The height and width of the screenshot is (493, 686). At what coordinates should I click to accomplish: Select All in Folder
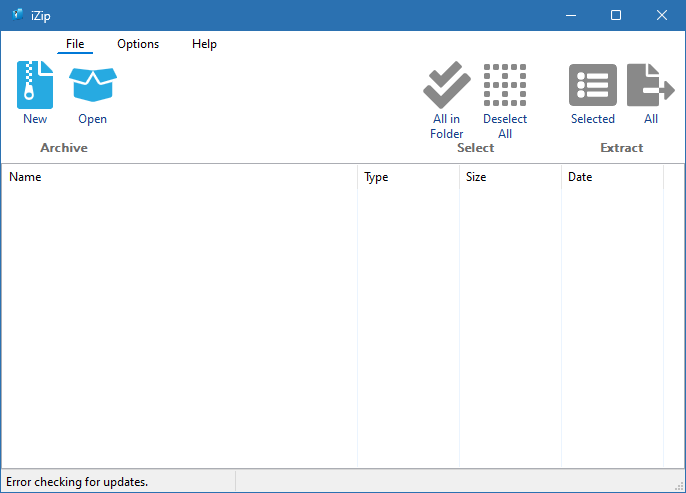(x=447, y=100)
